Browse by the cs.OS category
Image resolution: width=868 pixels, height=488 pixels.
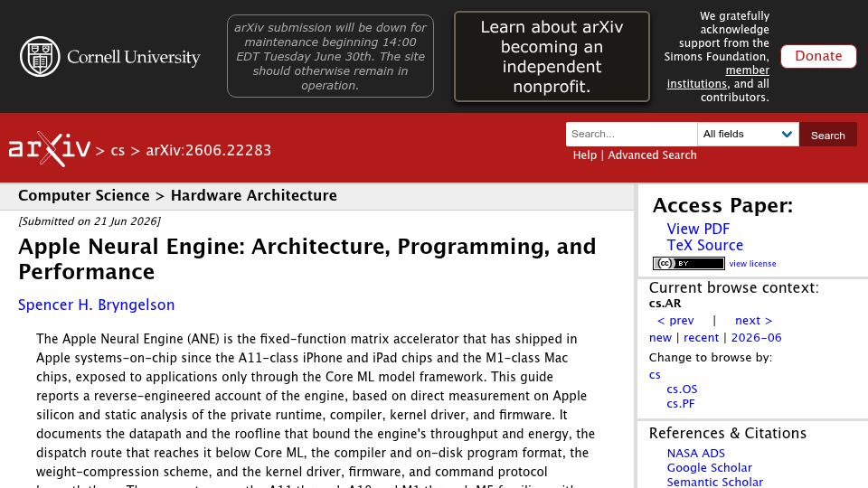point(682,389)
